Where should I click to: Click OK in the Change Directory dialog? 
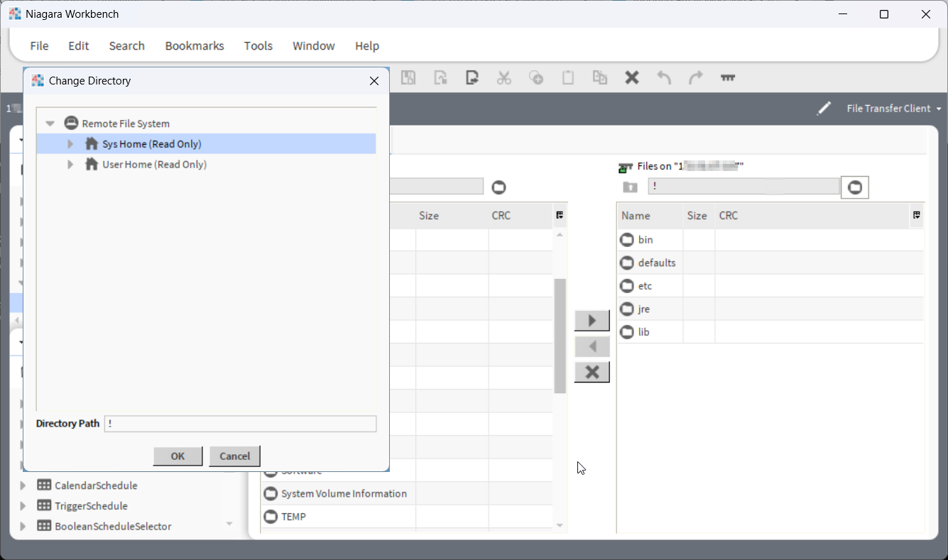tap(178, 456)
